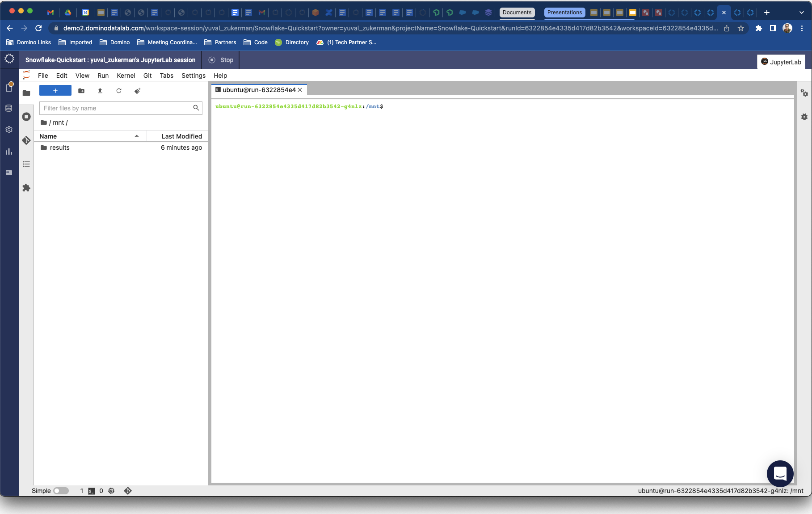Open the Kernel menu
The height and width of the screenshot is (514, 812).
pos(126,76)
